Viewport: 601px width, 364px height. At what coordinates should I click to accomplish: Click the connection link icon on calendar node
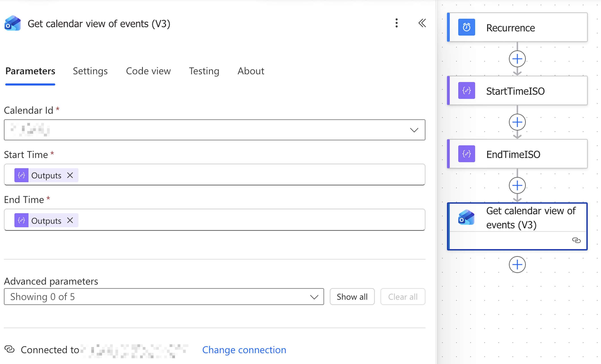pos(576,240)
